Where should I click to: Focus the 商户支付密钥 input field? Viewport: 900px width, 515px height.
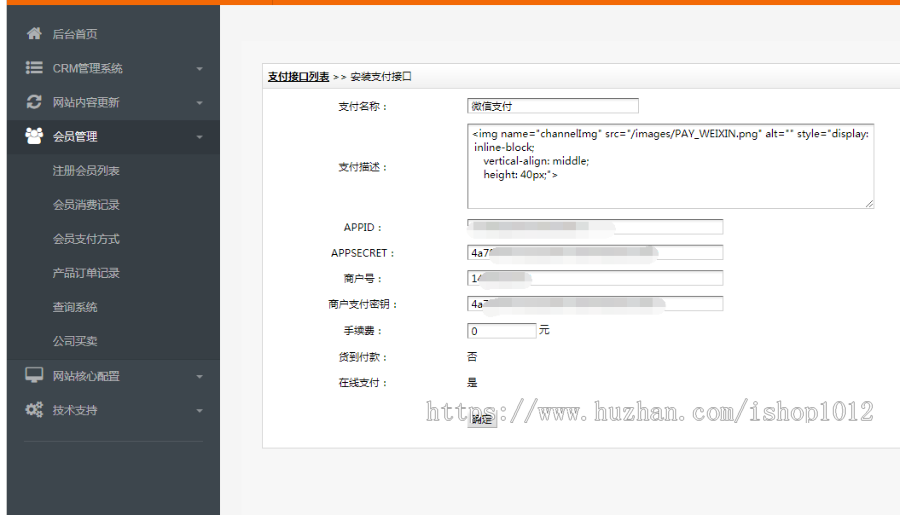click(595, 304)
